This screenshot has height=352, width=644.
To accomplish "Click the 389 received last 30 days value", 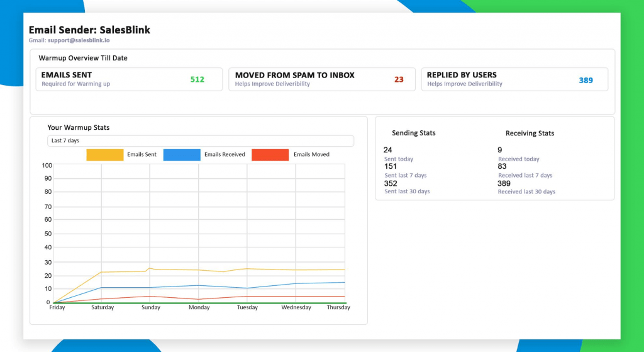I will coord(504,183).
